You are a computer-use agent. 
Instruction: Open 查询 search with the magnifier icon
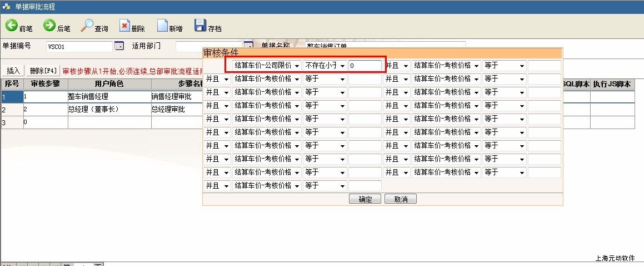point(87,26)
